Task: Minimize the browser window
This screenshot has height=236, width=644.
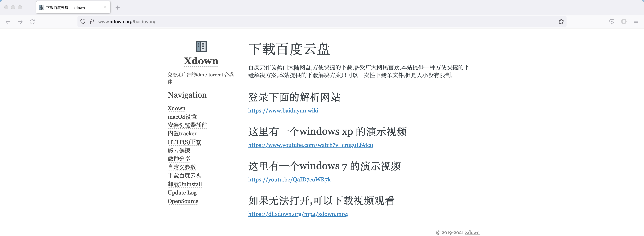Action: pyautogui.click(x=13, y=8)
